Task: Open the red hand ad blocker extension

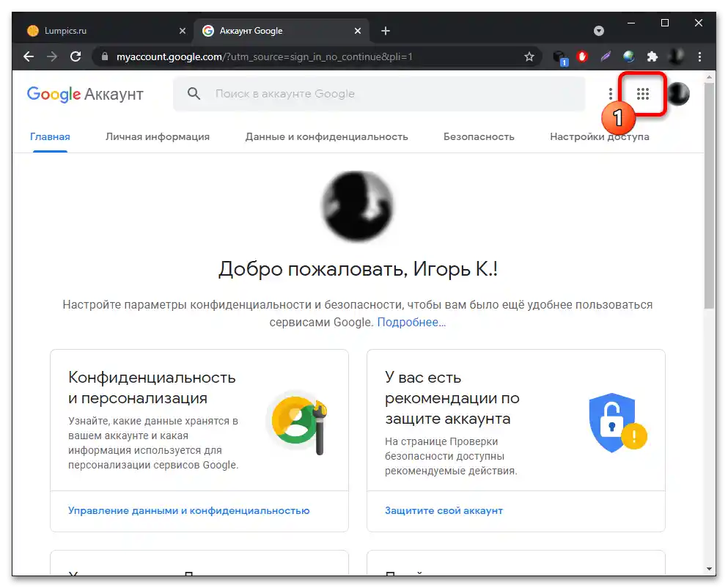Action: click(582, 56)
